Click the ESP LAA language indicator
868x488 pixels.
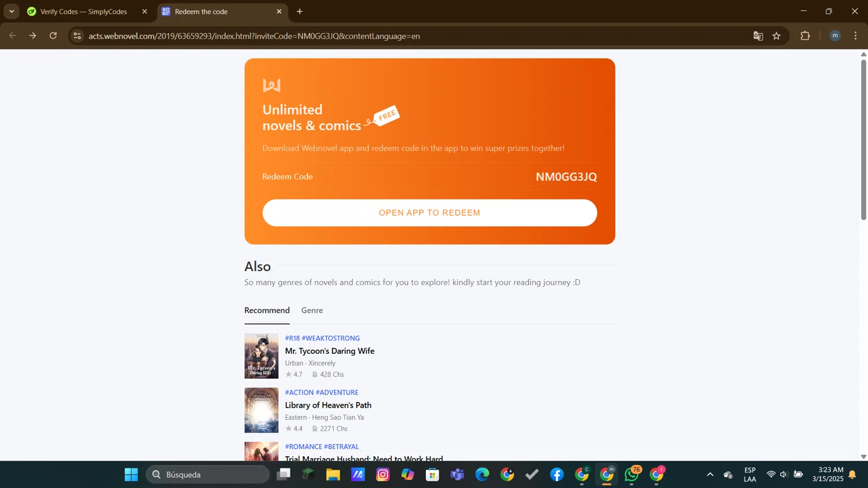coord(750,475)
